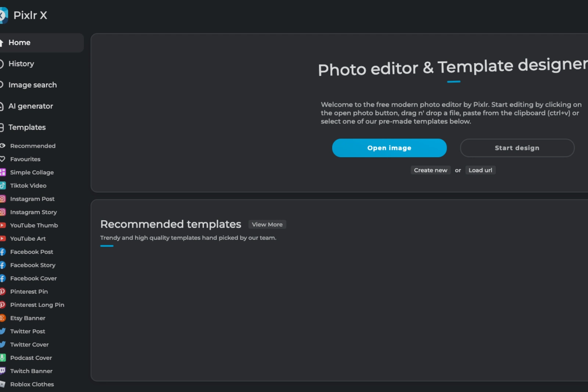The height and width of the screenshot is (392, 588).
Task: Select the Image search sidebar icon
Action: (x=2, y=85)
